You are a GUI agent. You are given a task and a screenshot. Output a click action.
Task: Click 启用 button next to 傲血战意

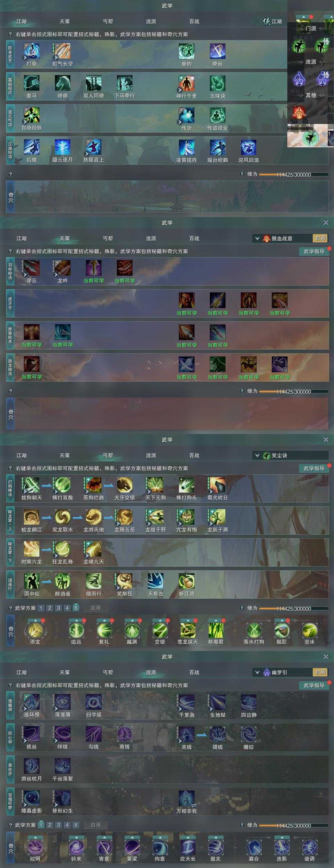(x=320, y=238)
